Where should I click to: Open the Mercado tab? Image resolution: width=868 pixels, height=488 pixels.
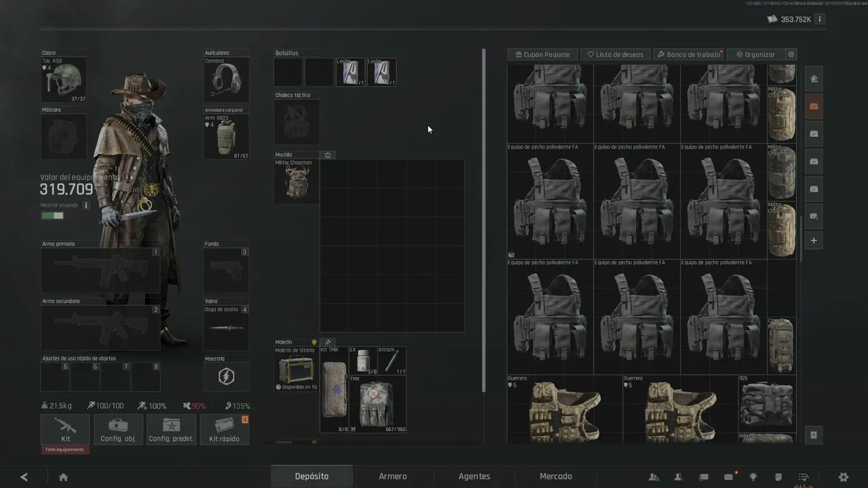click(555, 476)
